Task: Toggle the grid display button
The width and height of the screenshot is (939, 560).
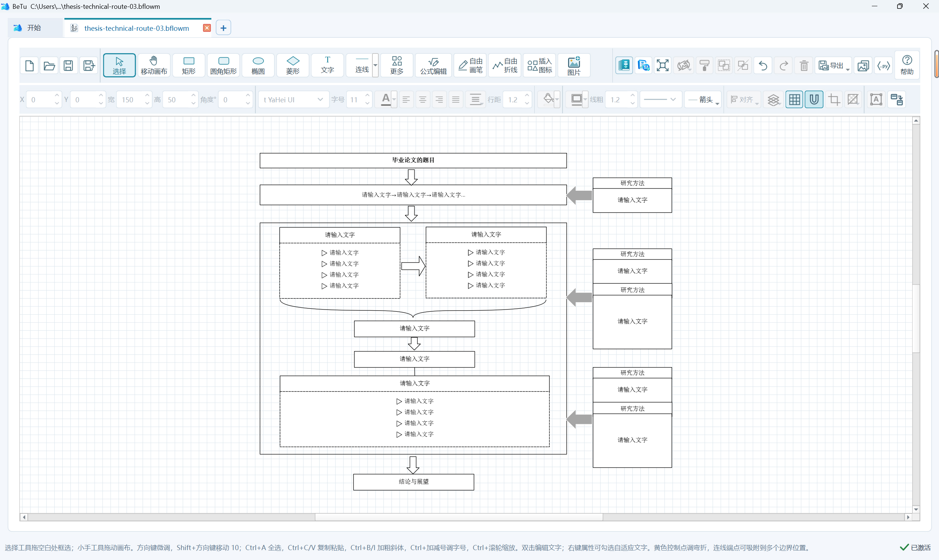Action: (794, 100)
